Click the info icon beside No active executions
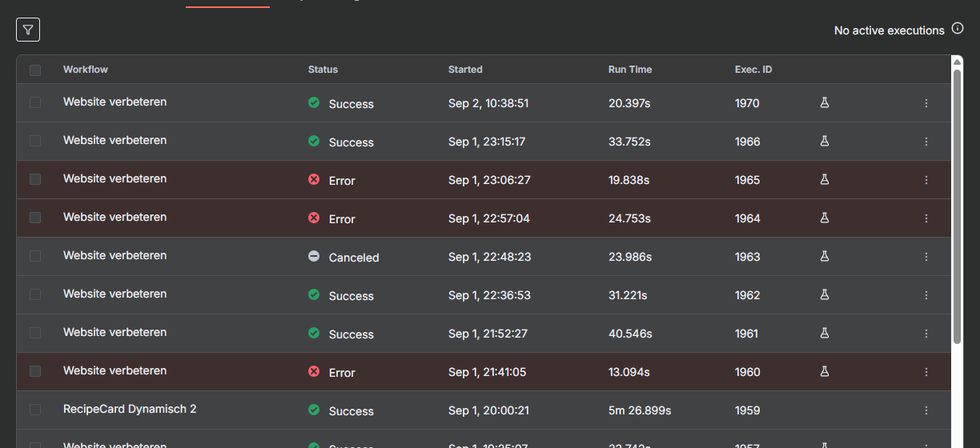980x448 pixels. [958, 29]
